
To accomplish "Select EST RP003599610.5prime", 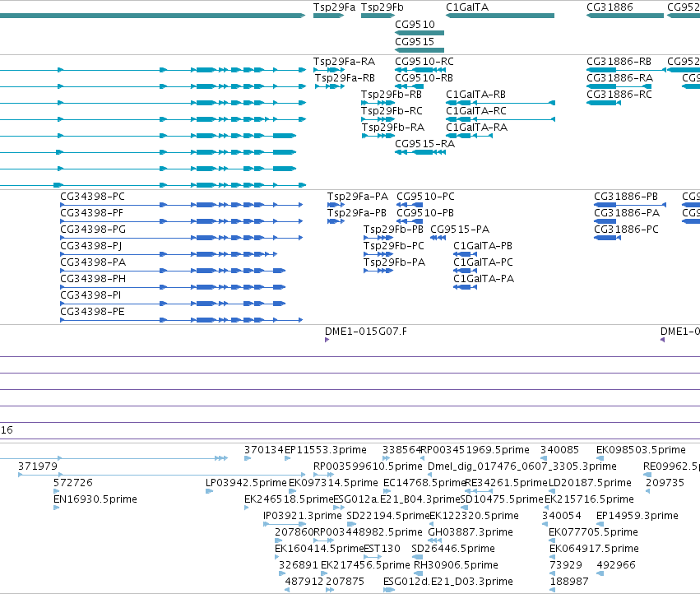I will point(368,466).
